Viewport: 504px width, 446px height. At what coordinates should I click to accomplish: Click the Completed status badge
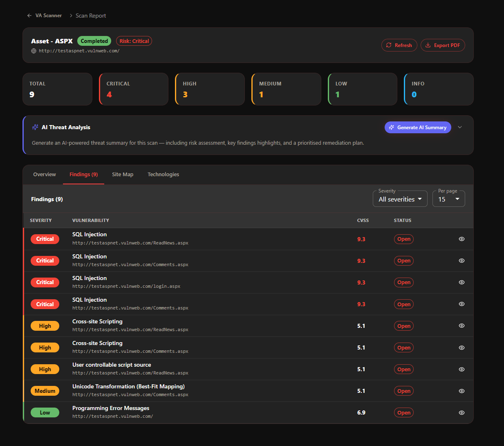pos(94,41)
